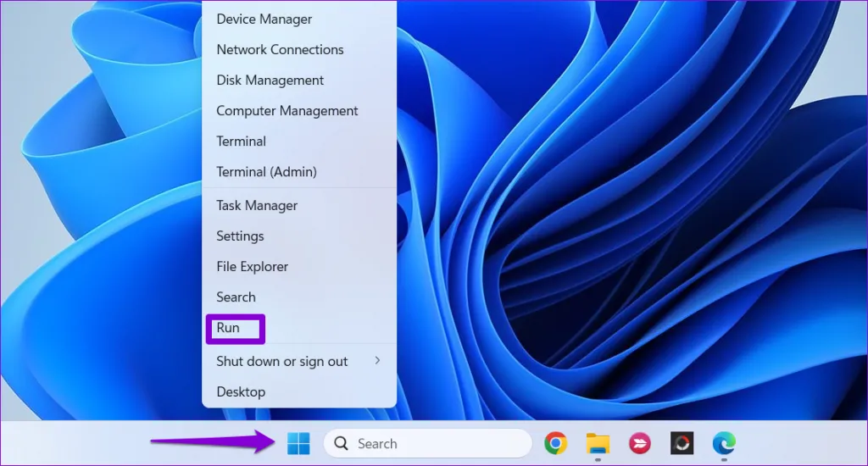The image size is (868, 466).
Task: Choose Network Connections in the menu
Action: click(x=280, y=49)
